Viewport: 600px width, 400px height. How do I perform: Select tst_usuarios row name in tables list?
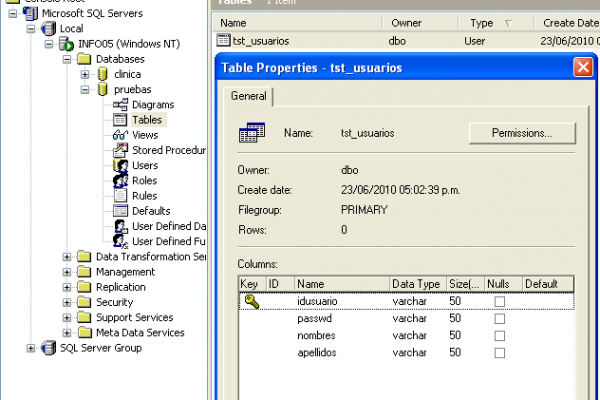point(261,41)
